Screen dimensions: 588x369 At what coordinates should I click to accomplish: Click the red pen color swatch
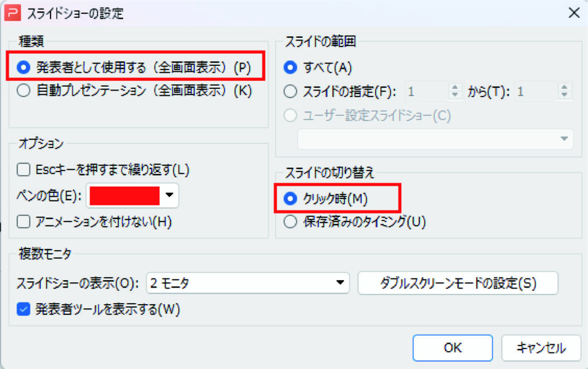click(x=125, y=196)
